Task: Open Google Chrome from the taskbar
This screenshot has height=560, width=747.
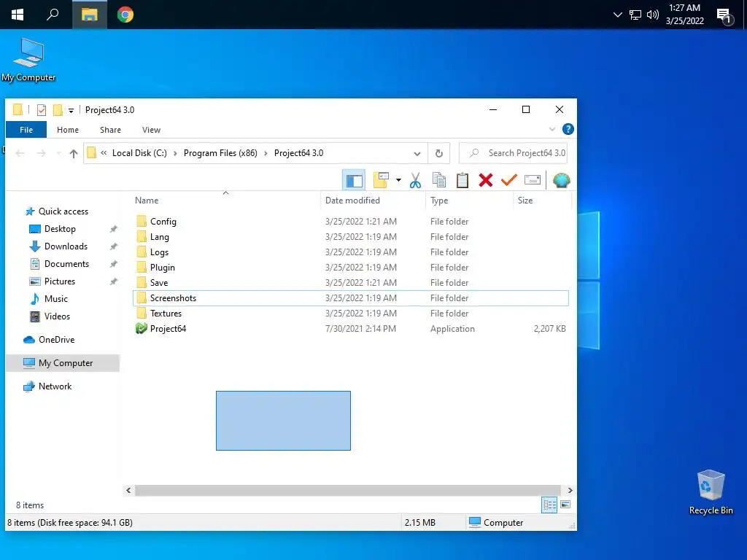Action: tap(125, 15)
